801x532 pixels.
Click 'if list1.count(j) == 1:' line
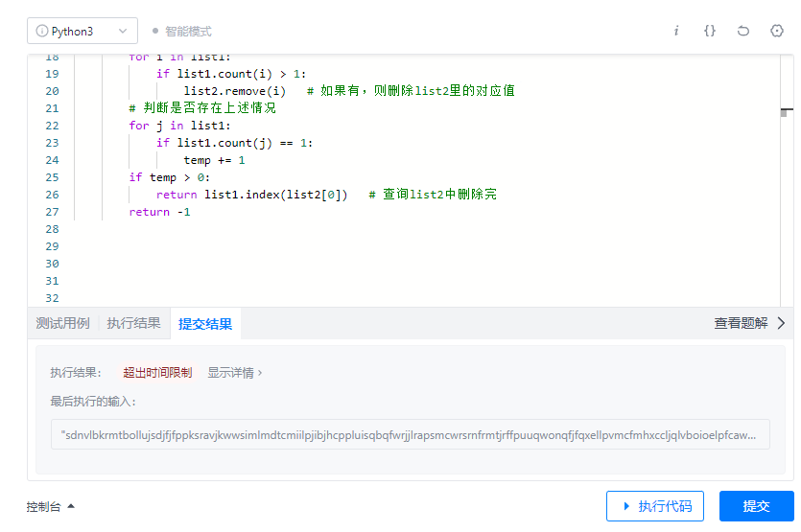click(234, 143)
